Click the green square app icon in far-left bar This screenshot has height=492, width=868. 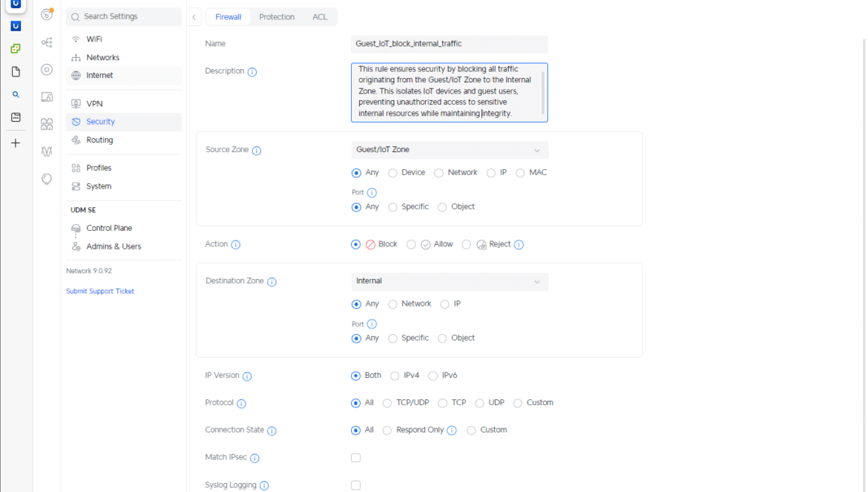tap(16, 49)
